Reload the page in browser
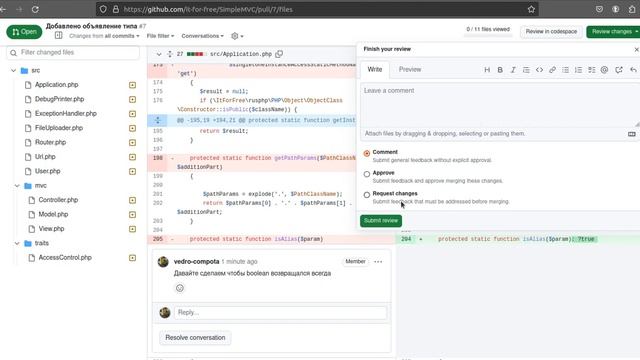Image resolution: width=640 pixels, height=360 pixels. coord(35,9)
